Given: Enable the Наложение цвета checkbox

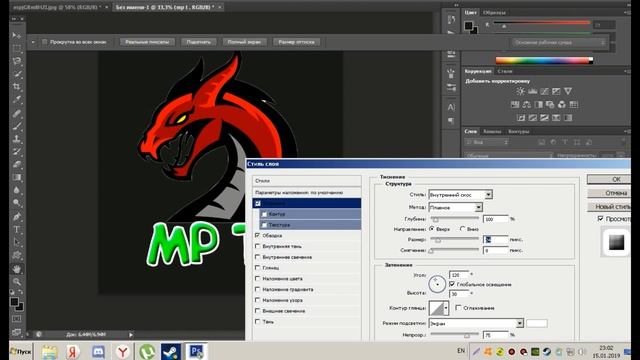Looking at the screenshot, I should tap(258, 278).
